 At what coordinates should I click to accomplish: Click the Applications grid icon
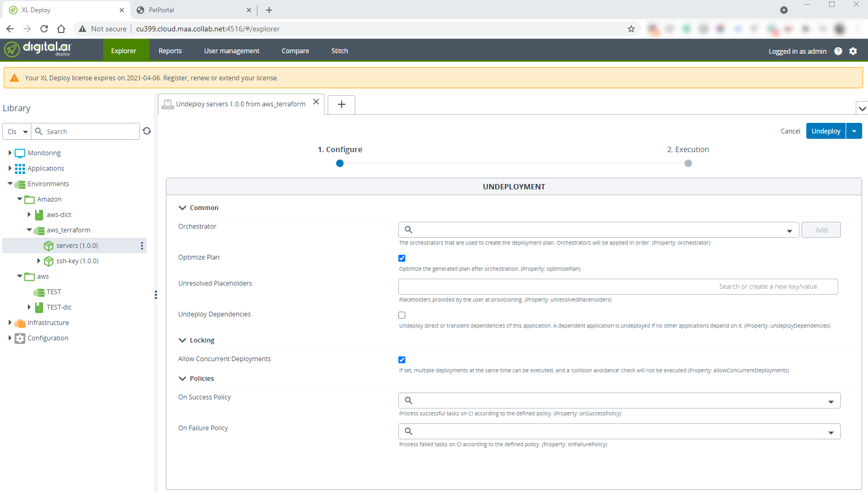tap(20, 169)
